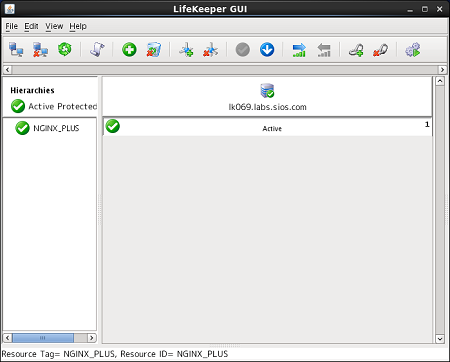The height and width of the screenshot is (362, 450).
Task: Click the gears Properties toolbar icon
Action: 413,50
